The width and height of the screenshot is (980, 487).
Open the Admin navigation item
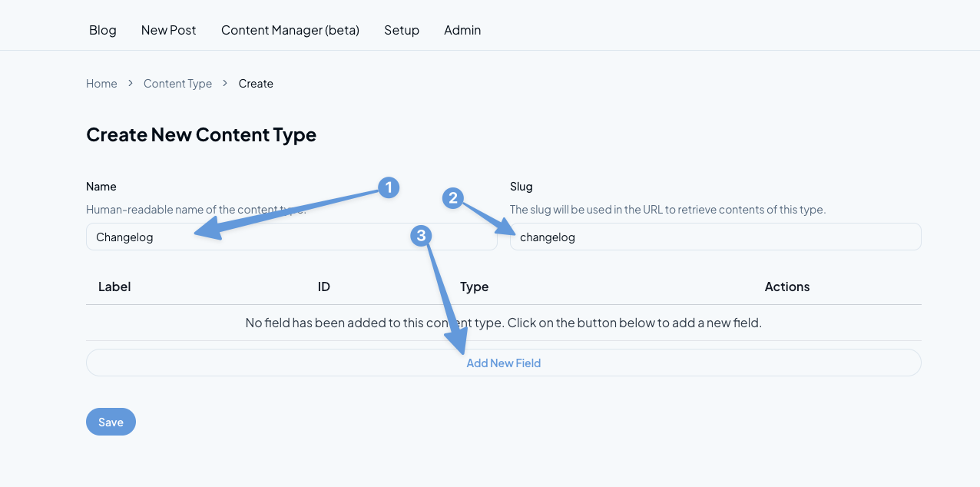tap(462, 30)
